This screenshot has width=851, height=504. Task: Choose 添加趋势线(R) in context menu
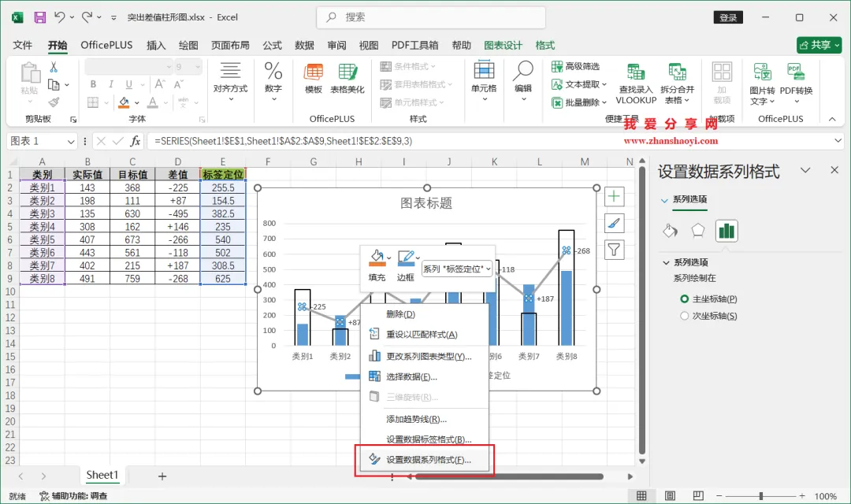pyautogui.click(x=425, y=419)
